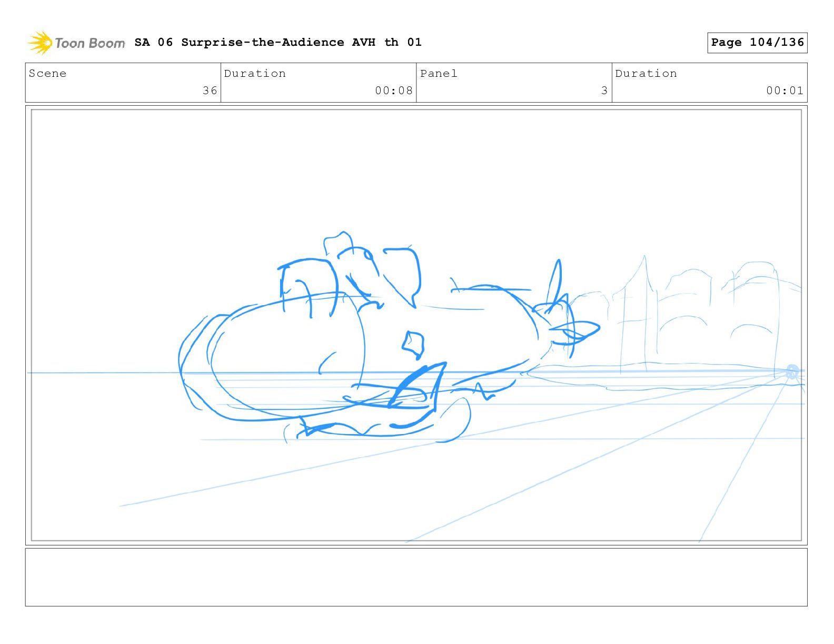Click the storyboard panel sketch

tap(416, 325)
